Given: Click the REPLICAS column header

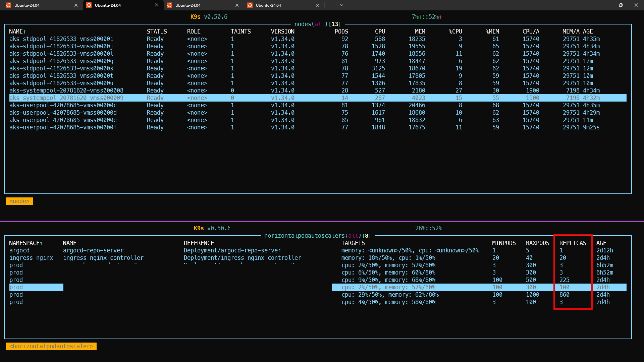Looking at the screenshot, I should tap(573, 243).
